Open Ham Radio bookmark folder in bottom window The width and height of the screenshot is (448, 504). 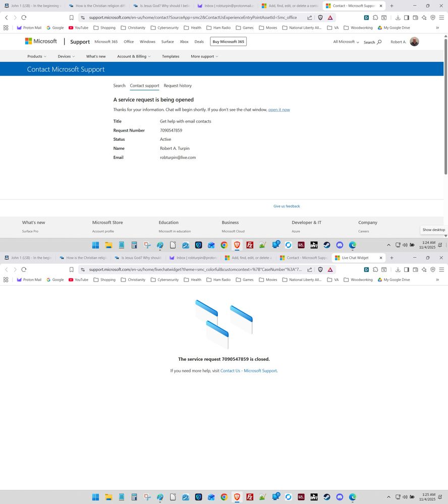[x=218, y=279]
